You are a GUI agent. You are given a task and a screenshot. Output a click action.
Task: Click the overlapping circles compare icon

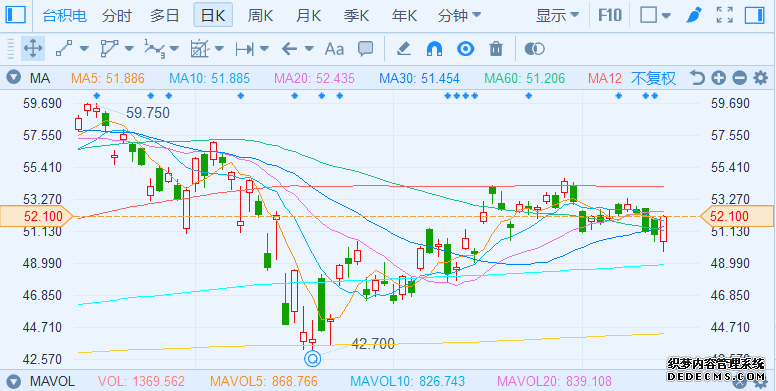click(x=534, y=49)
